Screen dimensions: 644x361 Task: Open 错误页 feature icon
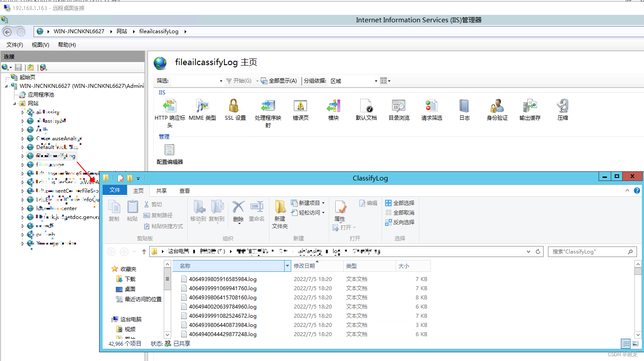pyautogui.click(x=300, y=106)
